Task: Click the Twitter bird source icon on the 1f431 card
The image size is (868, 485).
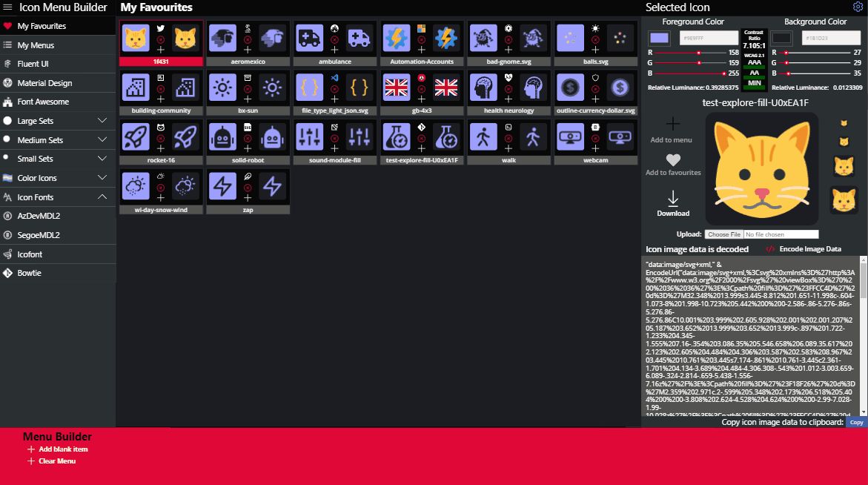Action: click(161, 29)
